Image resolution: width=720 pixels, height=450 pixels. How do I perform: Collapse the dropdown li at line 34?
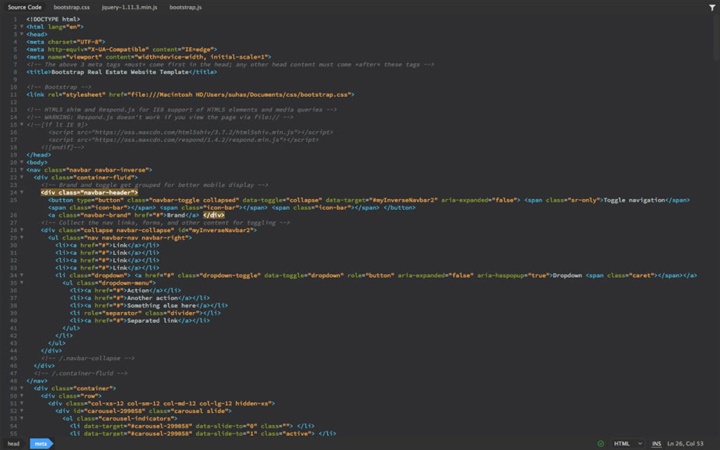click(x=22, y=276)
